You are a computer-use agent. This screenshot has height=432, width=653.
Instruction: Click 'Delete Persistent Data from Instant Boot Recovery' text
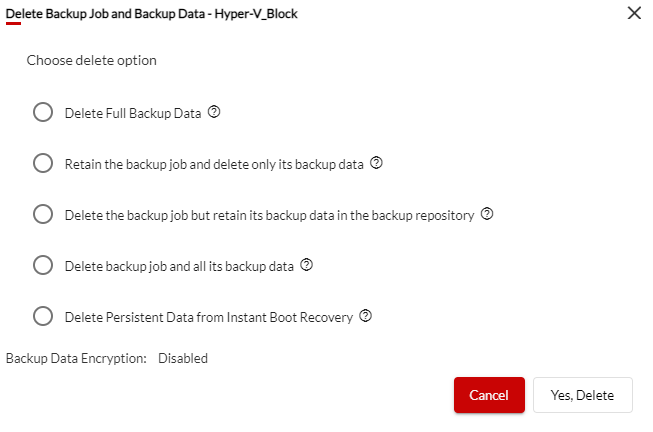(209, 317)
